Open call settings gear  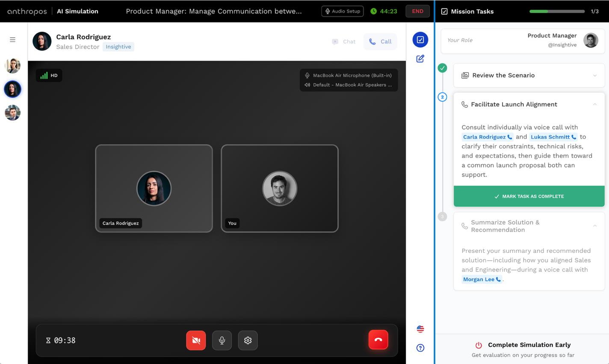point(248,341)
